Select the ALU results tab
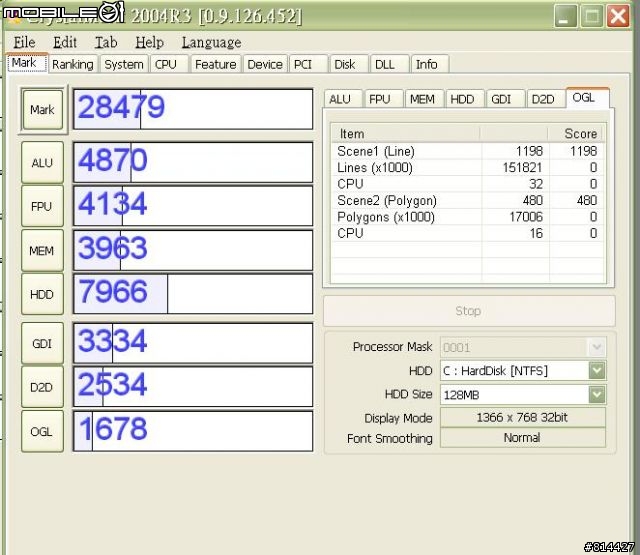640x555 pixels. click(340, 99)
